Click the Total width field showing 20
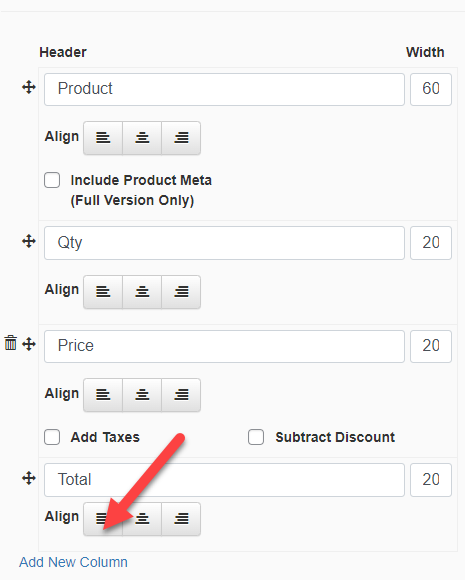Viewport: 465px width, 580px height. pyautogui.click(x=431, y=480)
